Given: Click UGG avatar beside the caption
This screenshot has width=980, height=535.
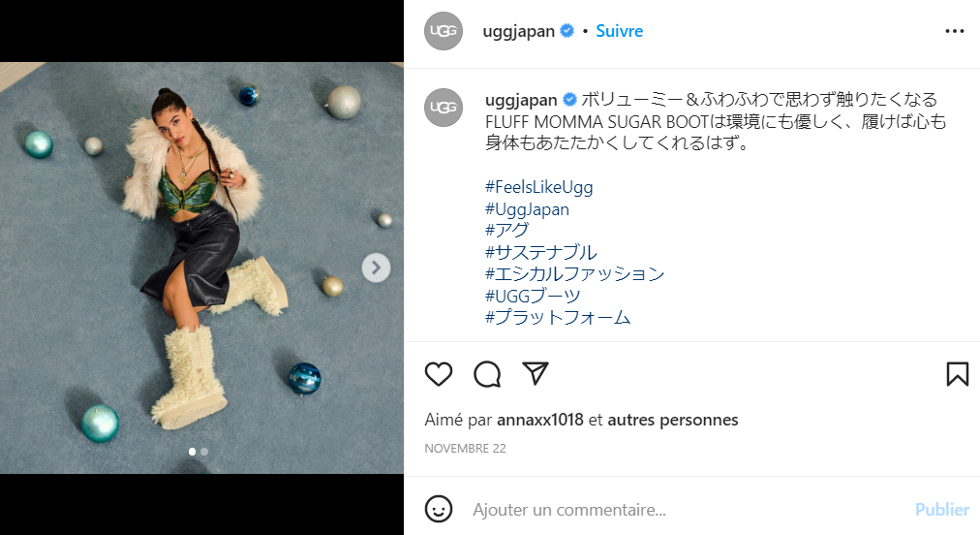Looking at the screenshot, I should coord(444,107).
